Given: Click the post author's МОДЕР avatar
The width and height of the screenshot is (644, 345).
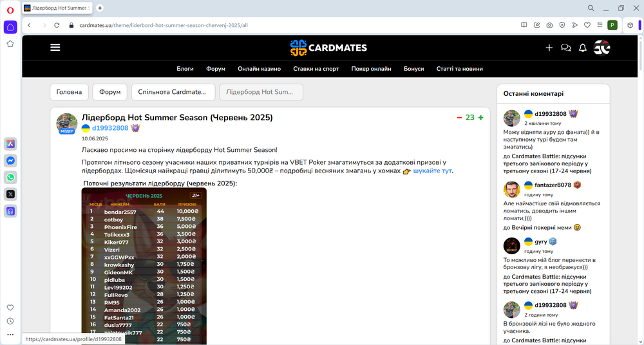Looking at the screenshot, I should click(x=66, y=124).
